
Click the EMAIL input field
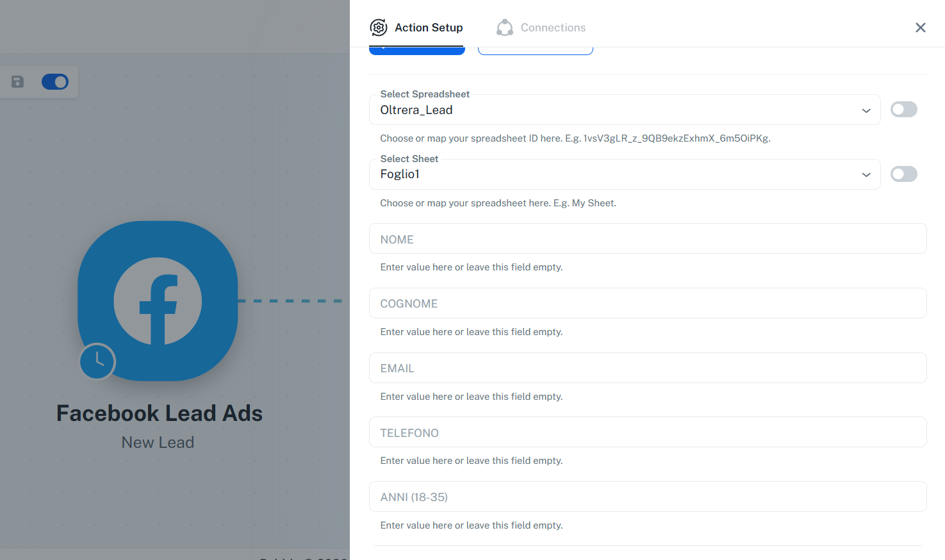click(648, 368)
